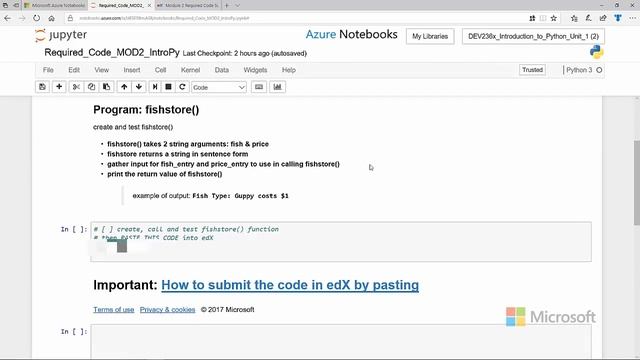The height and width of the screenshot is (360, 640).
Task: Move selected cell down arrow
Action: click(x=139, y=87)
